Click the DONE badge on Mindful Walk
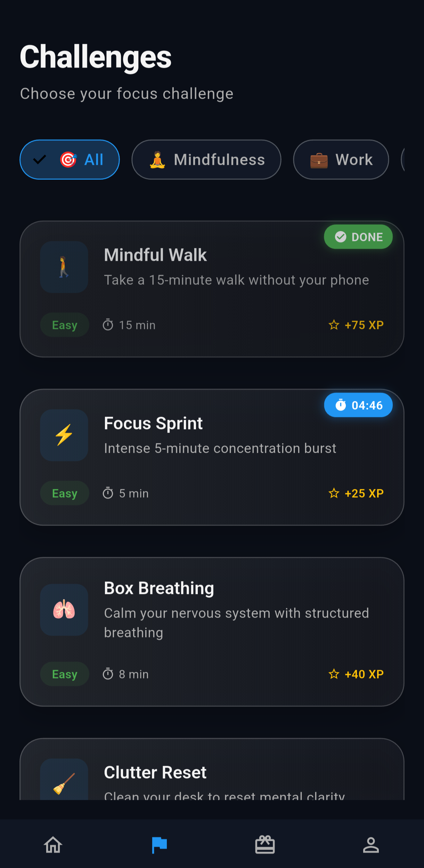The height and width of the screenshot is (868, 424). (x=358, y=237)
